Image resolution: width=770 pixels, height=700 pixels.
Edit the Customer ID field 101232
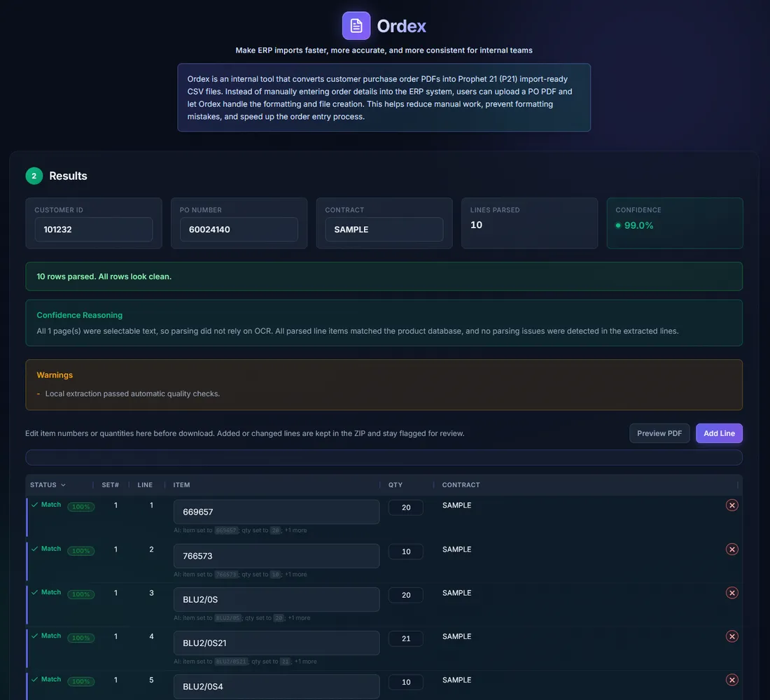point(94,230)
